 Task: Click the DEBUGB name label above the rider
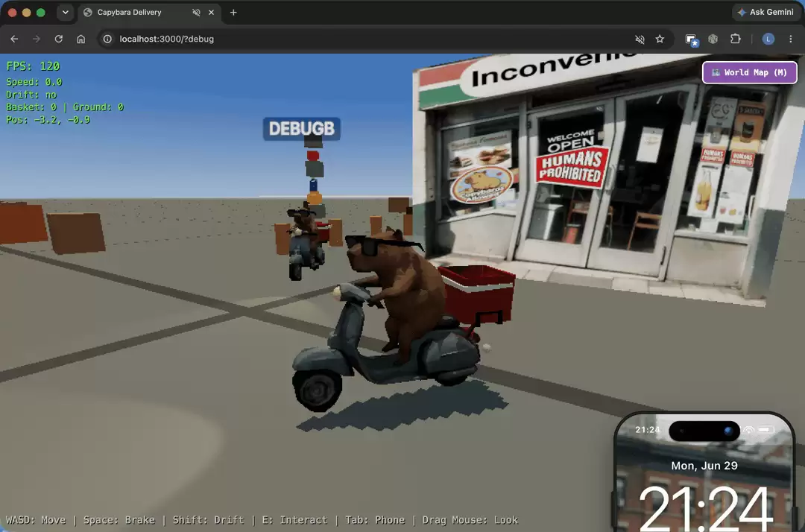(301, 128)
